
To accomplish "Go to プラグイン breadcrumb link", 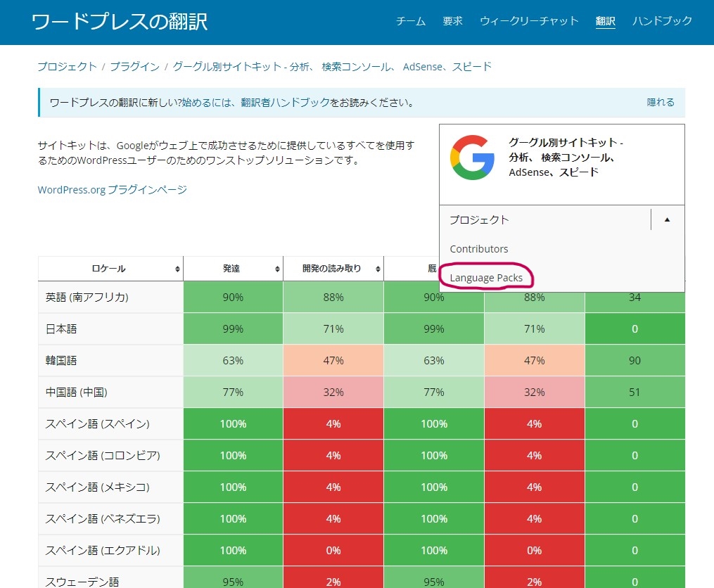I will [x=135, y=67].
